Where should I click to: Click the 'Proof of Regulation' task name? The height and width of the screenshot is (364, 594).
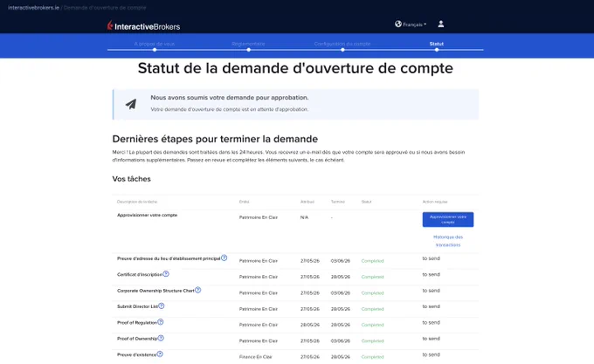[137, 323]
